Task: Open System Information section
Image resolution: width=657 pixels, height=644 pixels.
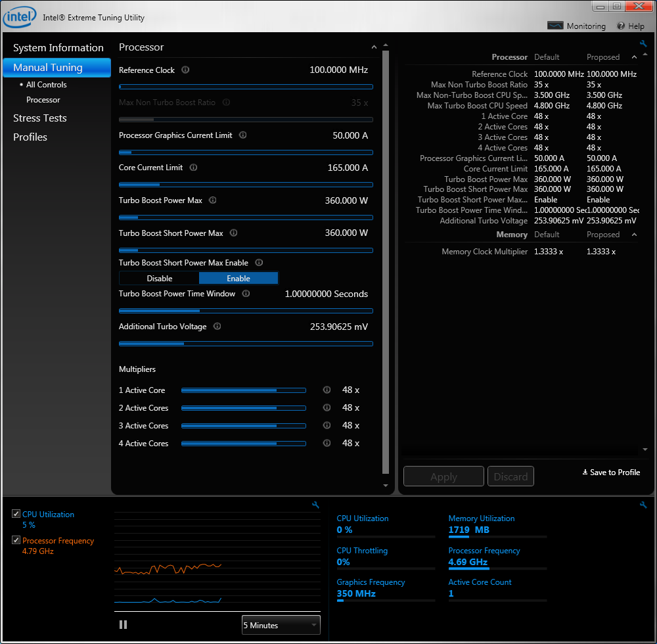Action: 58,48
